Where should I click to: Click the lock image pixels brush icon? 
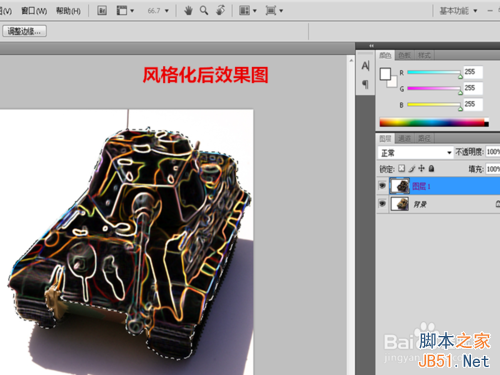tap(412, 169)
